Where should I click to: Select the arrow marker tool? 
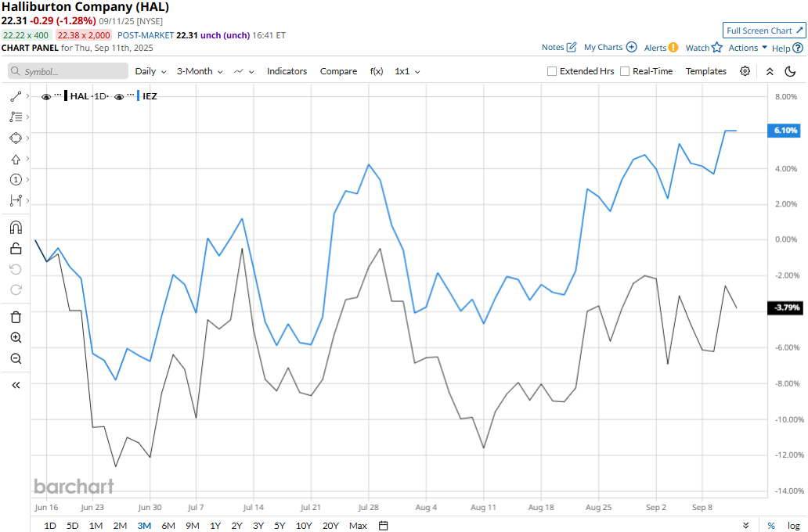point(16,159)
